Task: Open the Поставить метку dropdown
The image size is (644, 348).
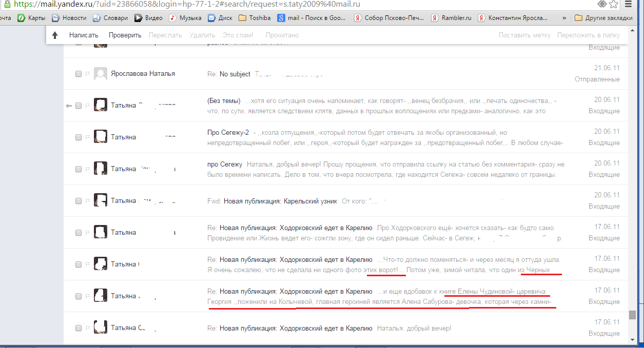Action: pos(524,35)
